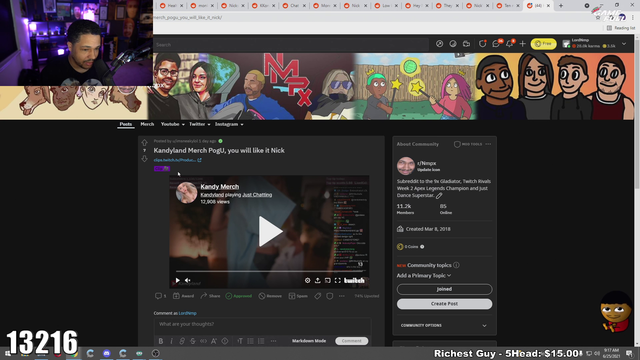Insert bulleted list in comment editor
Screen dimensions: 640x360
pos(251,341)
